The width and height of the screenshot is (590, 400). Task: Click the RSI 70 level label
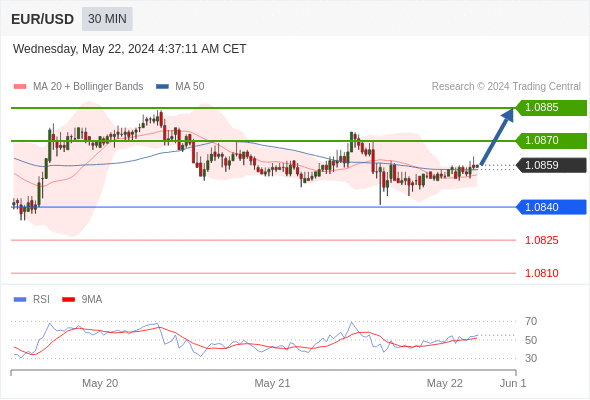coord(531,321)
